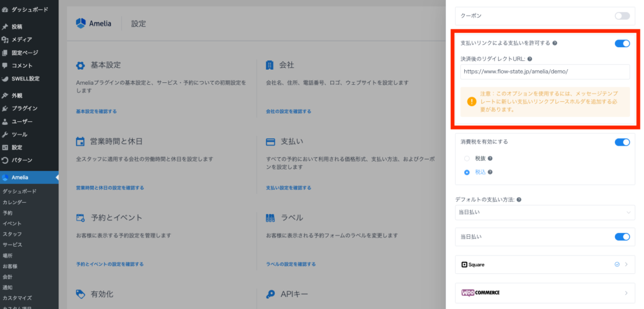Click 支払い設定を確認する link

[288, 187]
